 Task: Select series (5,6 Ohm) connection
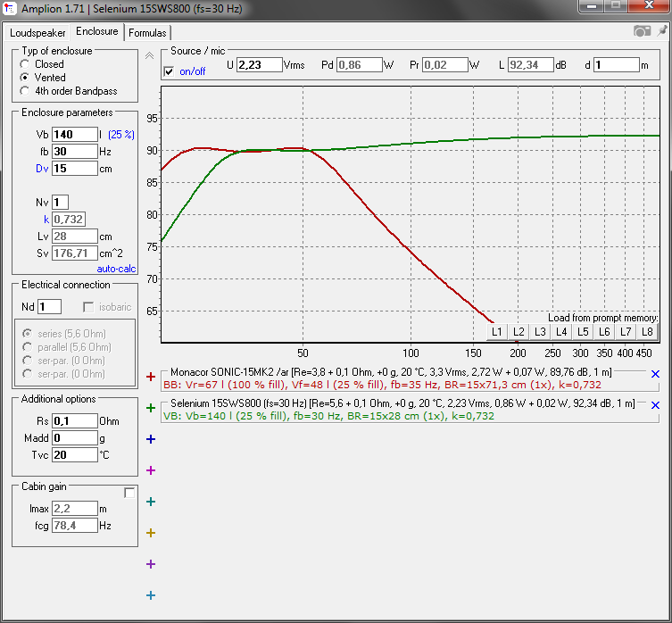(28, 334)
